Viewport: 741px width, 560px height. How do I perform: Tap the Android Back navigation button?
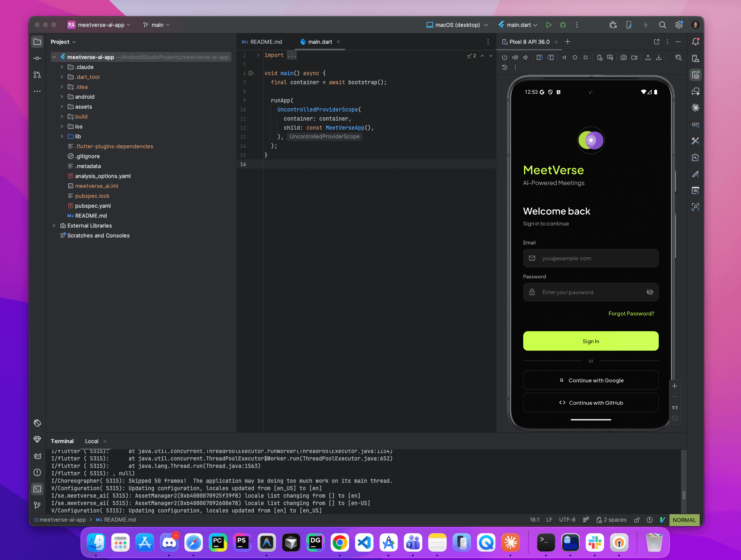click(565, 57)
